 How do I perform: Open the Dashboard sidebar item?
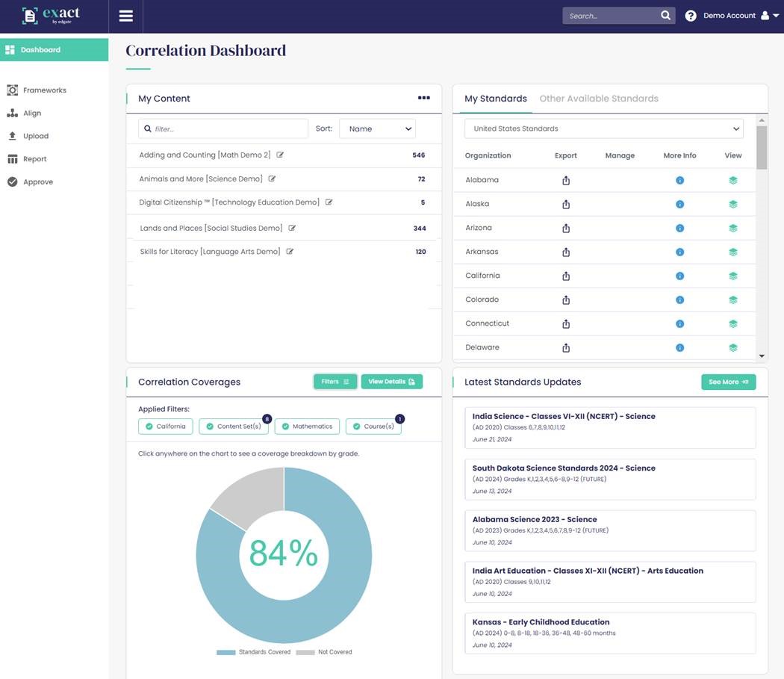pyautogui.click(x=54, y=49)
